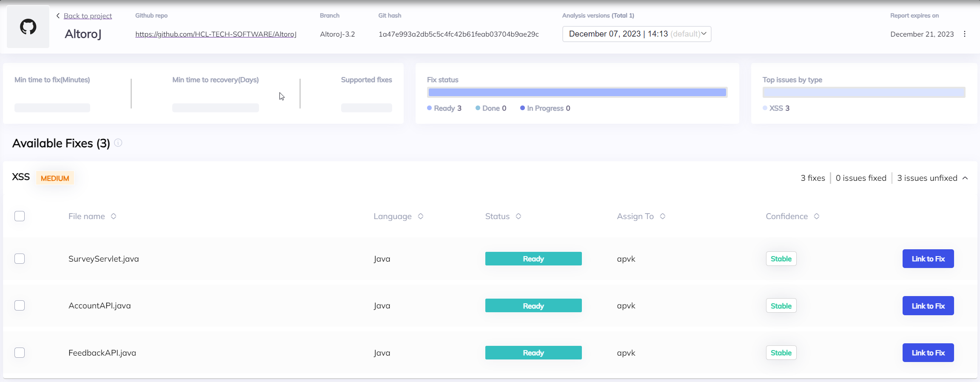Open the three-dot report options menu
Screen dimensions: 980x382
click(x=965, y=34)
